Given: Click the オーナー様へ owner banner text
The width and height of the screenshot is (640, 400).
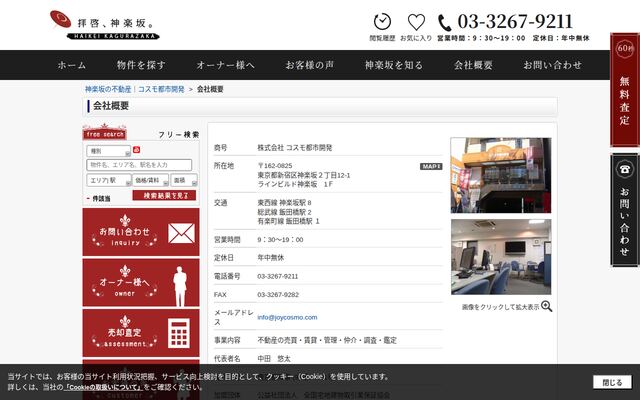Looking at the screenshot, I should 124,282.
